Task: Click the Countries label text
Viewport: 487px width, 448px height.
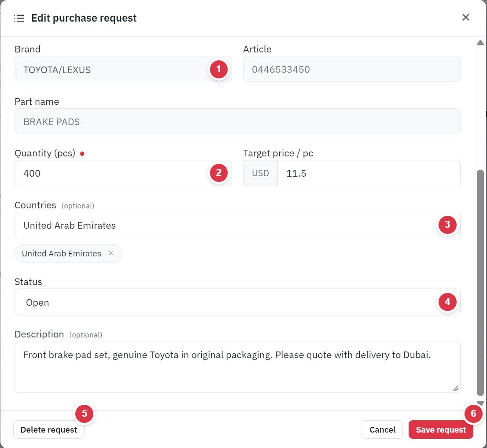Action: click(35, 205)
